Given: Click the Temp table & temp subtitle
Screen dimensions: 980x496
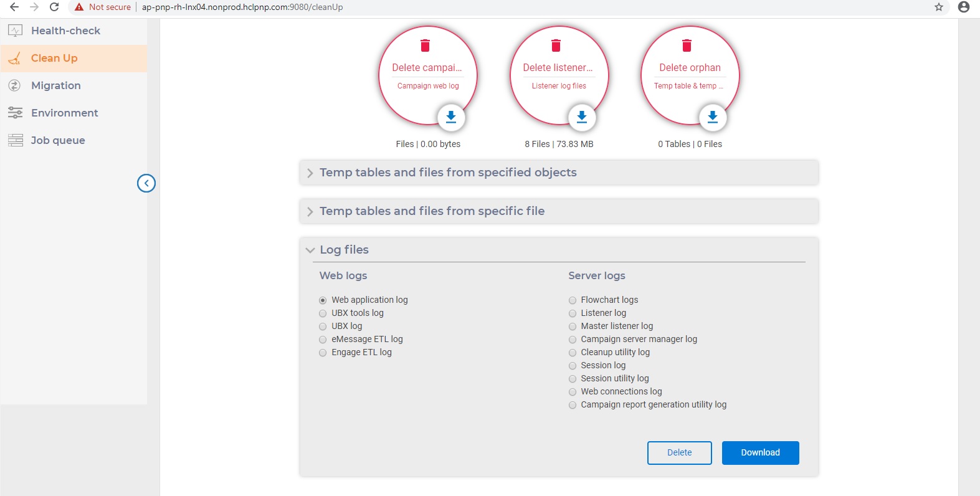Looking at the screenshot, I should click(x=688, y=86).
